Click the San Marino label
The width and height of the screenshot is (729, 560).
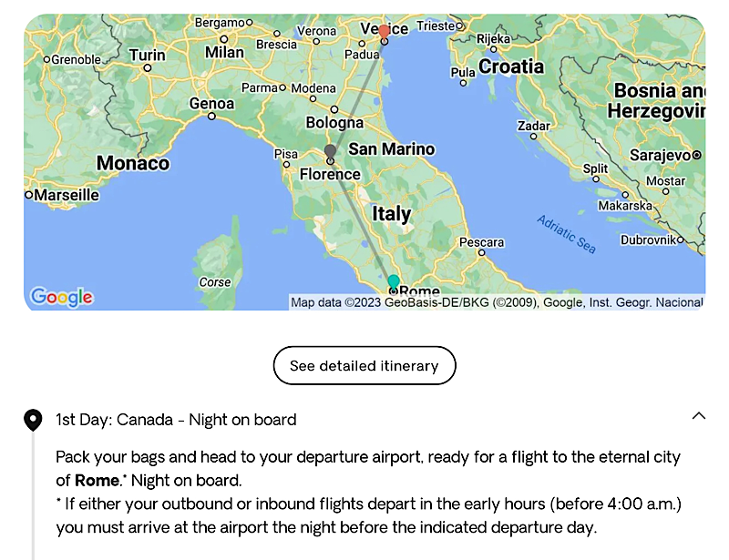pos(392,149)
